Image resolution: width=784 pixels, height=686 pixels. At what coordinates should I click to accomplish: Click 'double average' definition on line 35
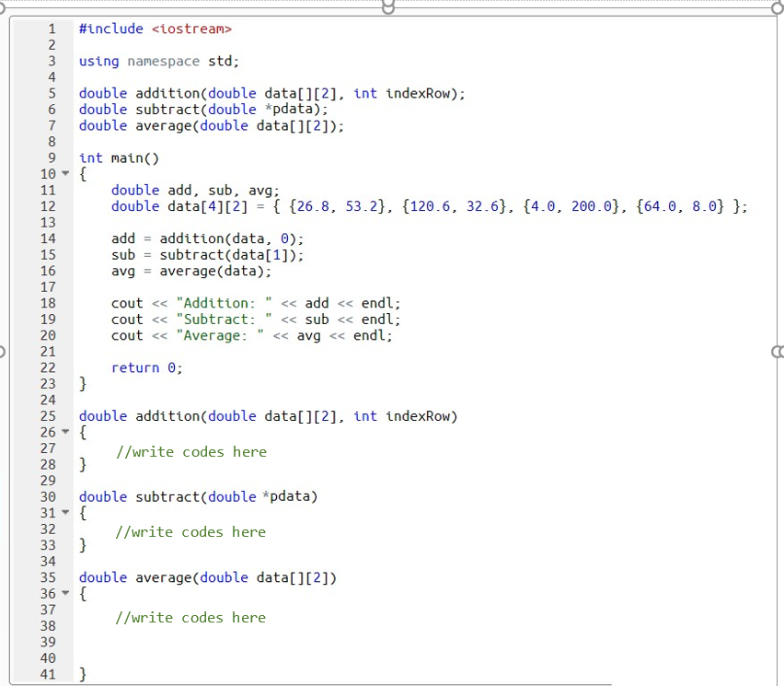click(135, 577)
